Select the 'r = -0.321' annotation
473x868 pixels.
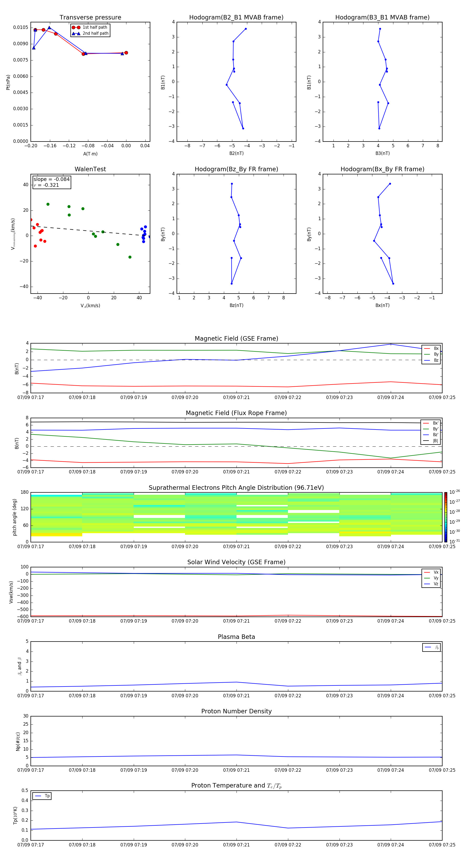[47, 185]
